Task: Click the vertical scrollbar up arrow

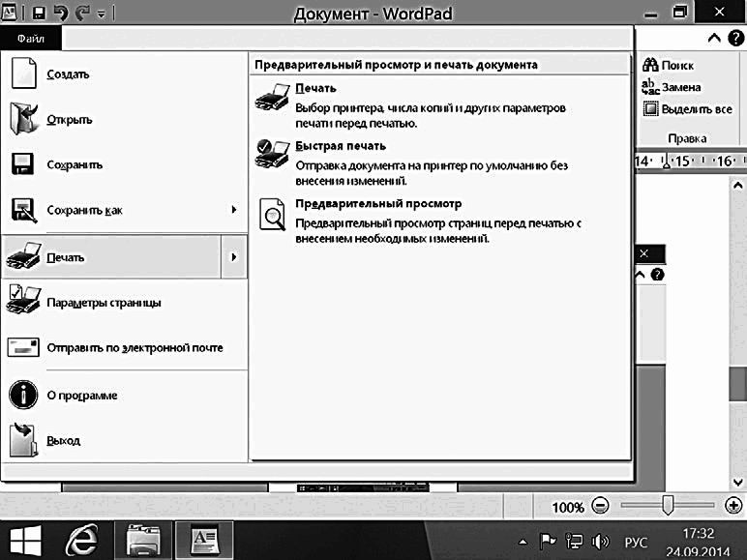Action: [738, 186]
